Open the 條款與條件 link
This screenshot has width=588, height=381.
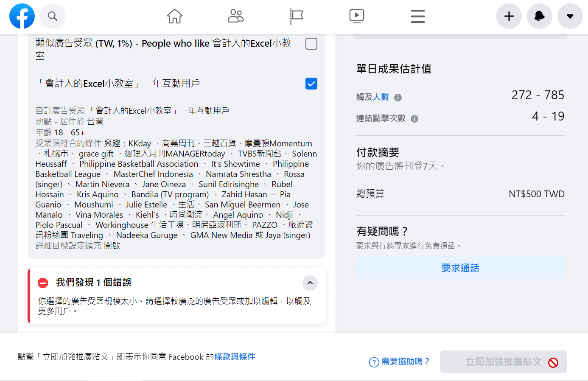click(x=235, y=357)
